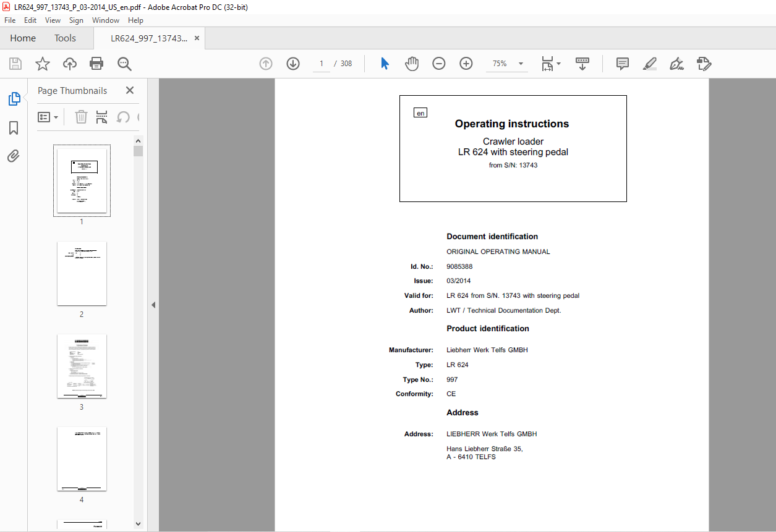The height and width of the screenshot is (532, 776).
Task: Select the Highlight text pen tool
Action: click(650, 64)
